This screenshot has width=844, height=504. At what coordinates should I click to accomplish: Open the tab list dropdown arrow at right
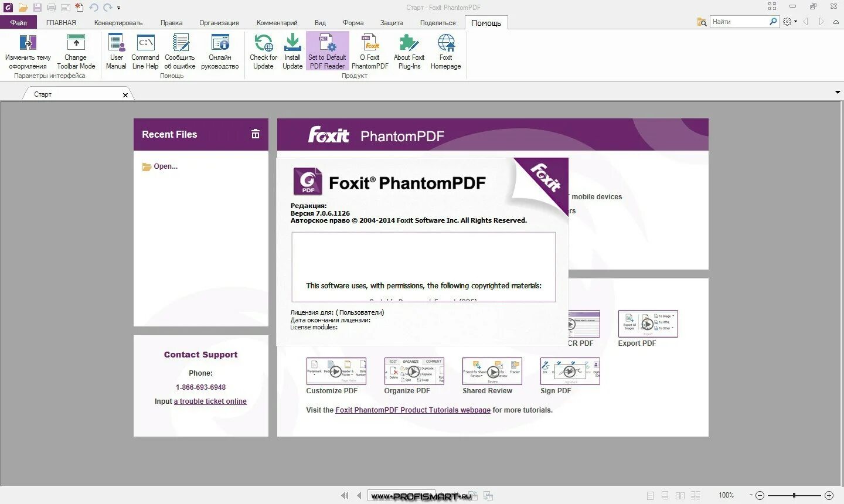(x=837, y=92)
